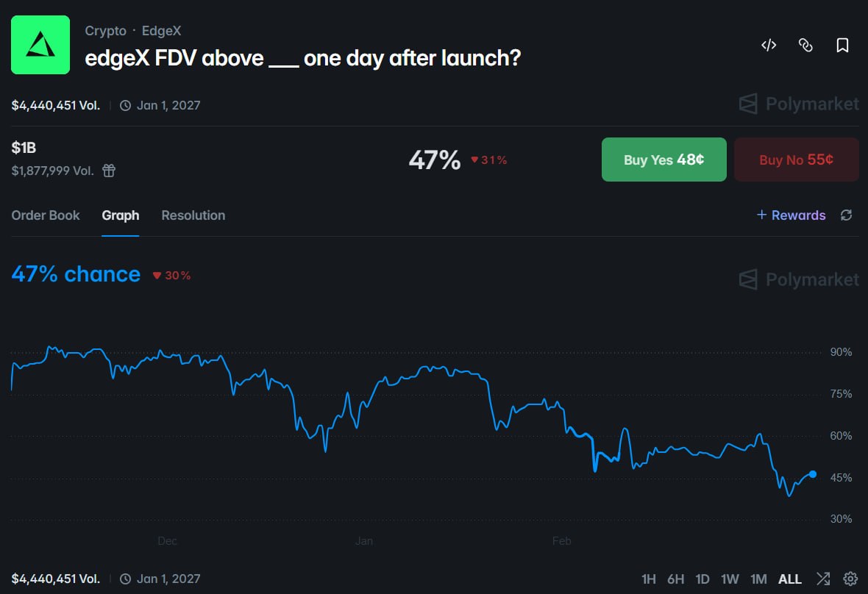Open chart settings gear

850,579
